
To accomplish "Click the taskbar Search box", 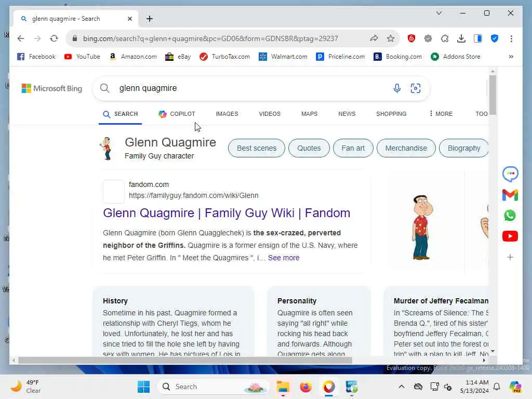I will (213, 387).
